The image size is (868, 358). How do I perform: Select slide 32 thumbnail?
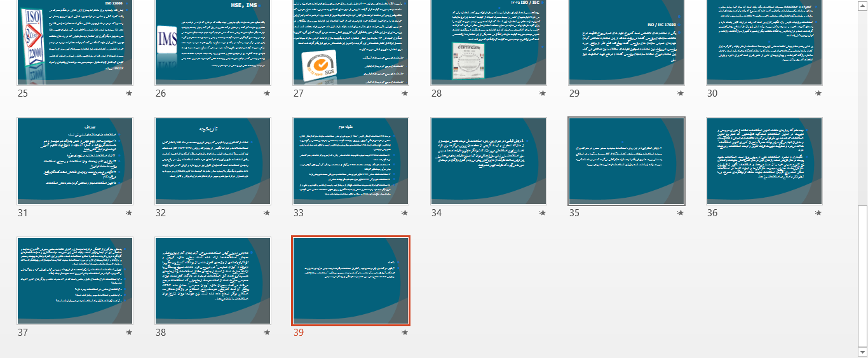coord(213,161)
